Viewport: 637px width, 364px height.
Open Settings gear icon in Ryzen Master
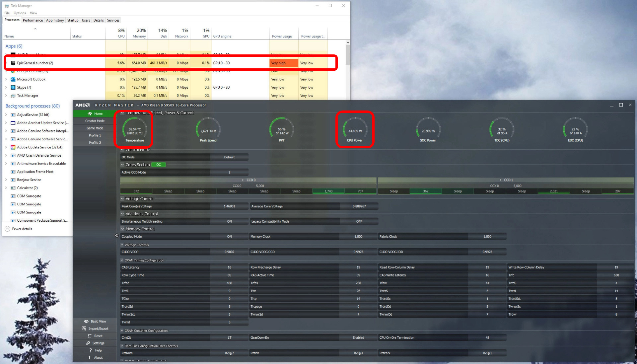tap(88, 343)
